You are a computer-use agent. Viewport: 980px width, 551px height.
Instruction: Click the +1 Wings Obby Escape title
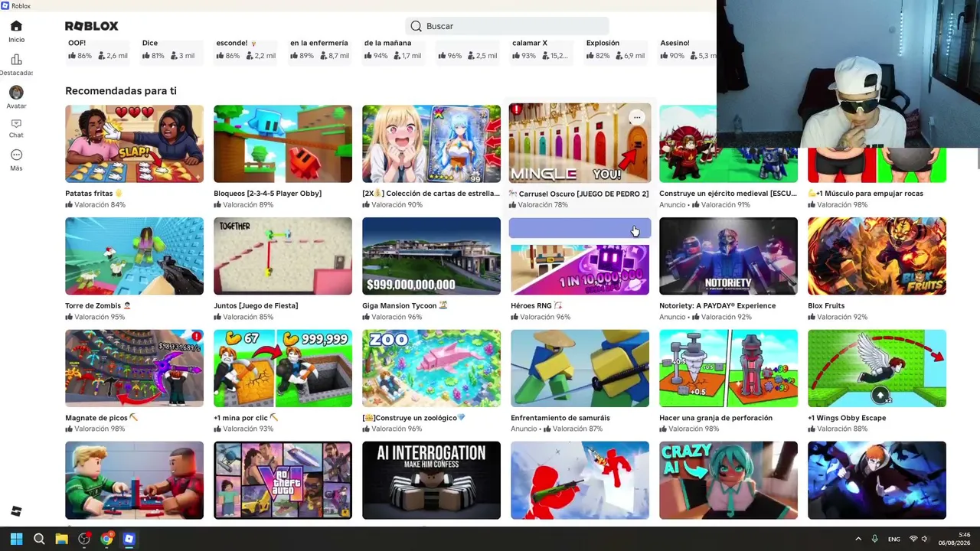847,418
